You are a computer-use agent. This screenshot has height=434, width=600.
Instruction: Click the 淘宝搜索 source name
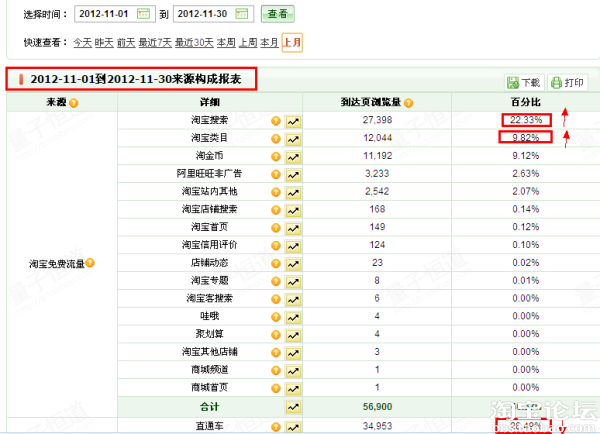point(210,120)
